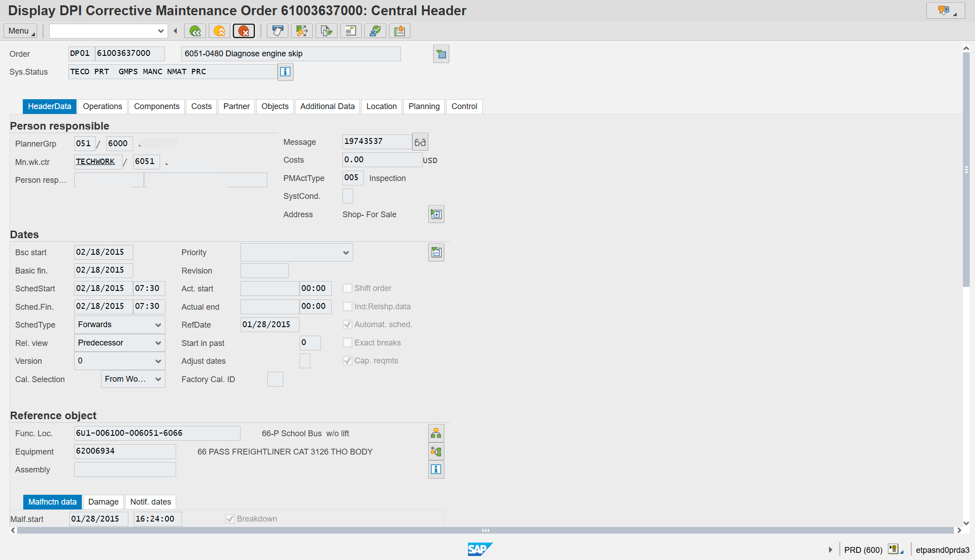The image size is (975, 560).
Task: Display message via glasses icon
Action: (420, 142)
